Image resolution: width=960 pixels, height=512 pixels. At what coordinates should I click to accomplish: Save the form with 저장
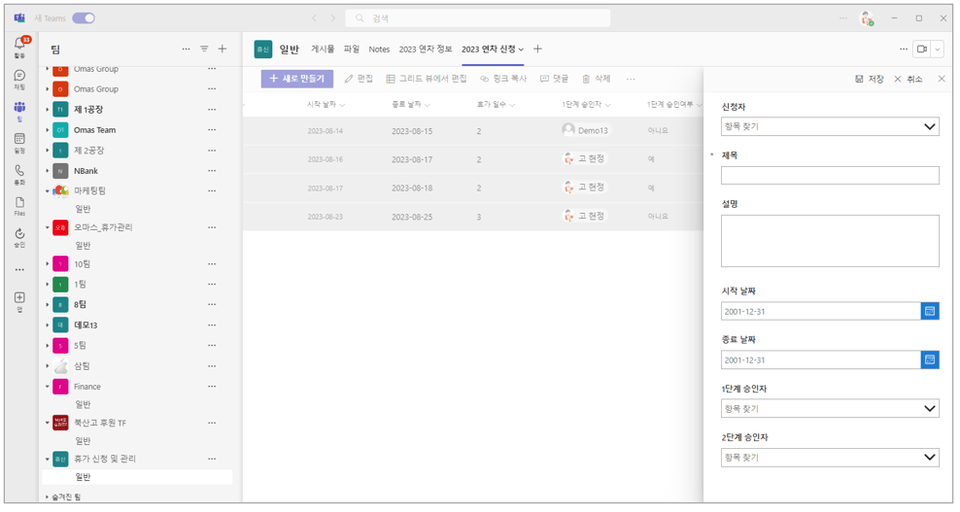[x=869, y=79]
